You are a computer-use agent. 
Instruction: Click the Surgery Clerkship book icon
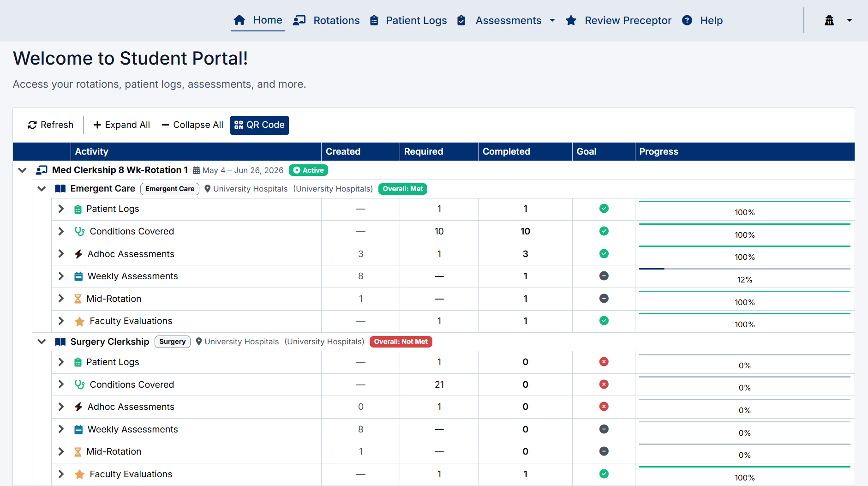[x=60, y=342]
